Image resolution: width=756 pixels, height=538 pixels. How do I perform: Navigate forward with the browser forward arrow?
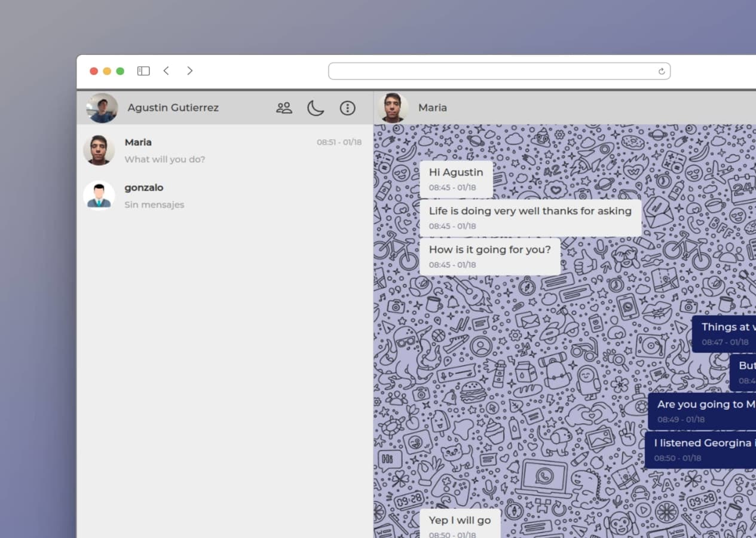(x=189, y=71)
